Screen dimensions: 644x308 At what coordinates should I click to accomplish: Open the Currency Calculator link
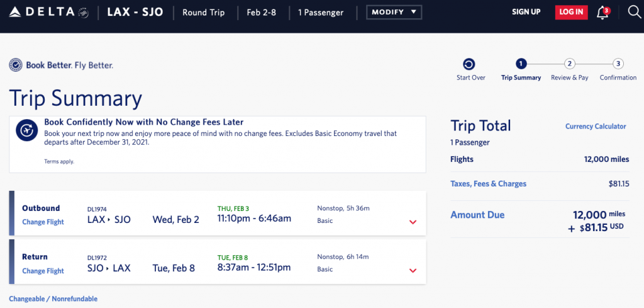tap(596, 127)
